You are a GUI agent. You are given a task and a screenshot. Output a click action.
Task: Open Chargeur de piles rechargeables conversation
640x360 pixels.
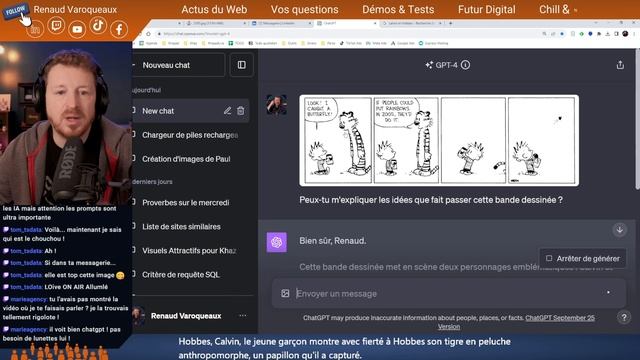pos(190,135)
